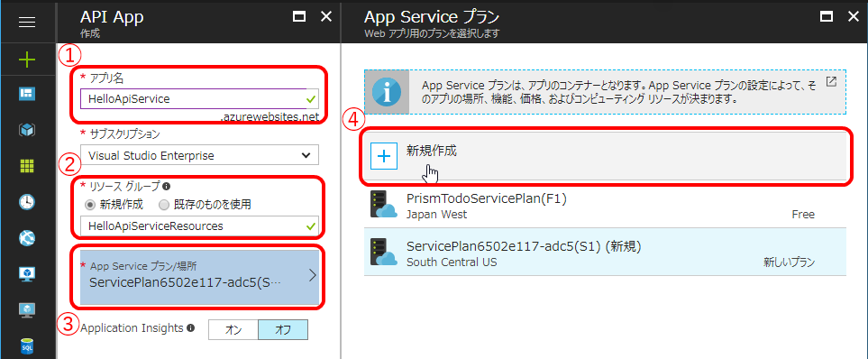Click the App Service plan info description box
The image size is (868, 359).
point(605,91)
